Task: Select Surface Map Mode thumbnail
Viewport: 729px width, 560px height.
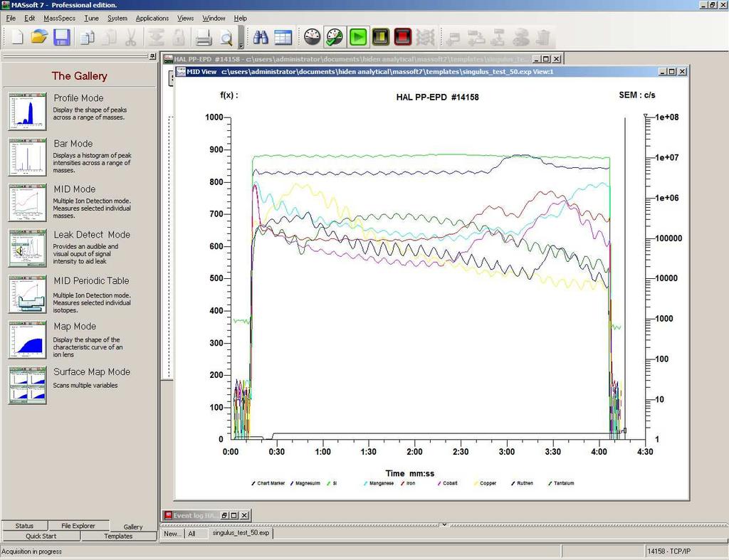Action: click(28, 385)
